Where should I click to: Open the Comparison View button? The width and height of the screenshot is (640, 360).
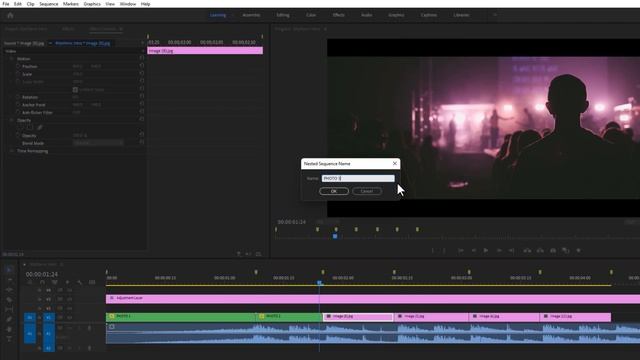point(566,251)
